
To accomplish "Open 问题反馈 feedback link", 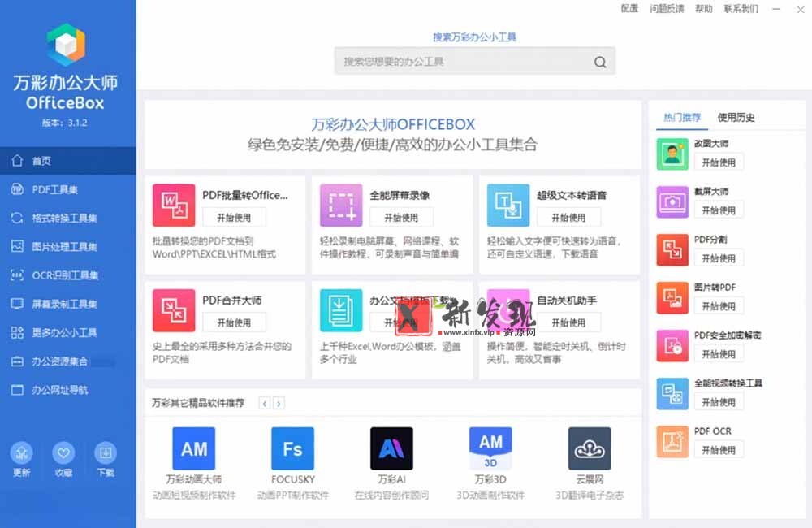I will click(x=667, y=9).
